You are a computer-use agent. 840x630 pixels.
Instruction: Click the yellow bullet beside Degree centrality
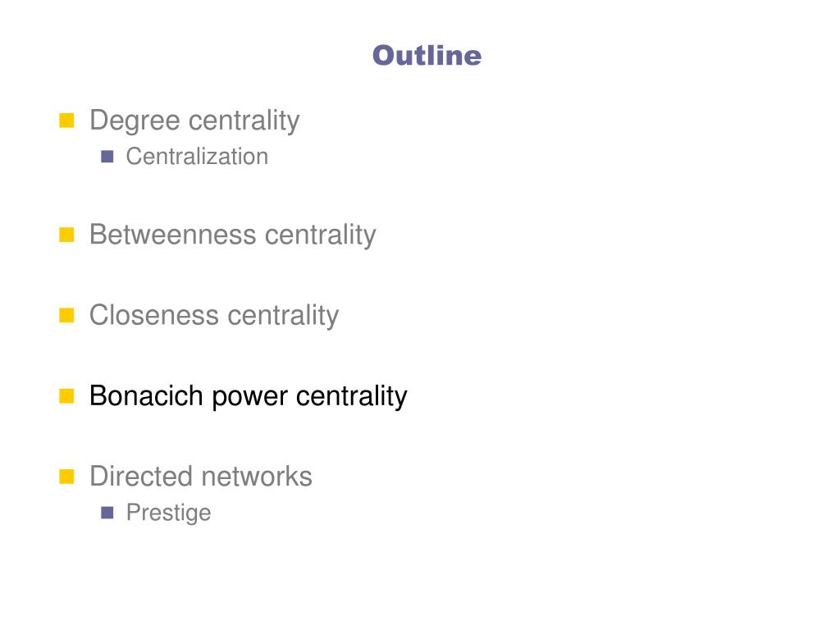66,121
